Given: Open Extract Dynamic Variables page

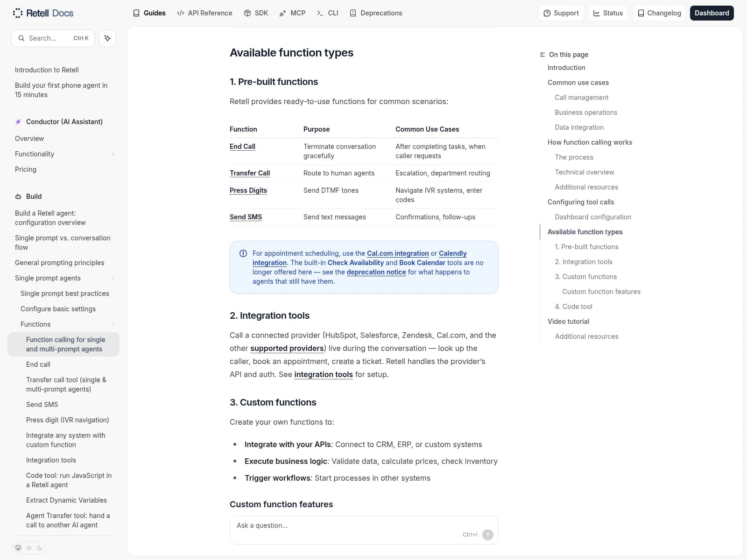Looking at the screenshot, I should pos(66,500).
